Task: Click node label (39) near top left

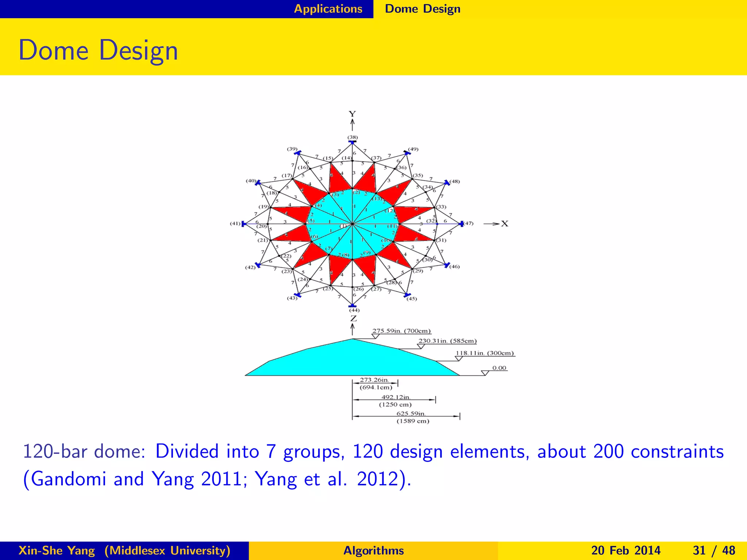Action: [292, 149]
